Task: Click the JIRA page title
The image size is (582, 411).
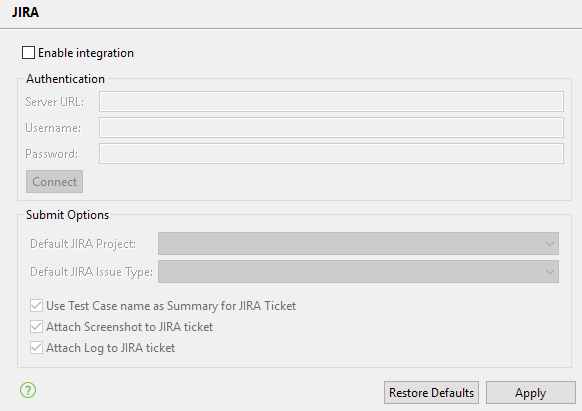Action: click(x=25, y=12)
